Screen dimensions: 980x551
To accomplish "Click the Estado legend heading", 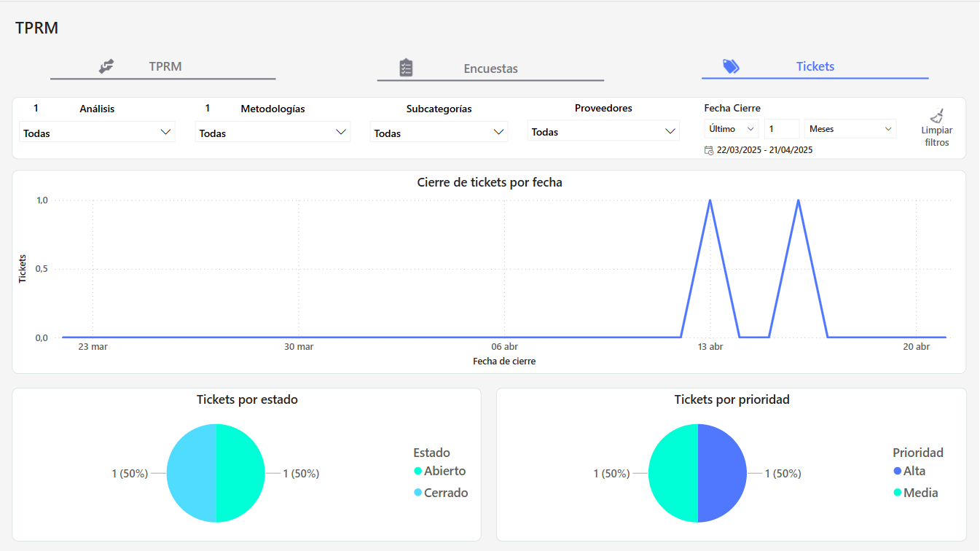I will pos(431,453).
